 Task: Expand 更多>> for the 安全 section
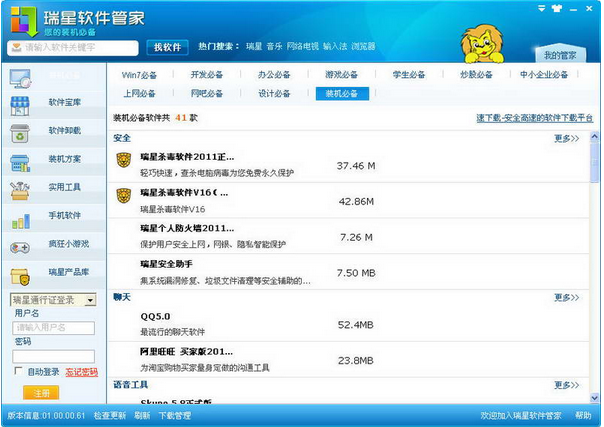point(566,138)
